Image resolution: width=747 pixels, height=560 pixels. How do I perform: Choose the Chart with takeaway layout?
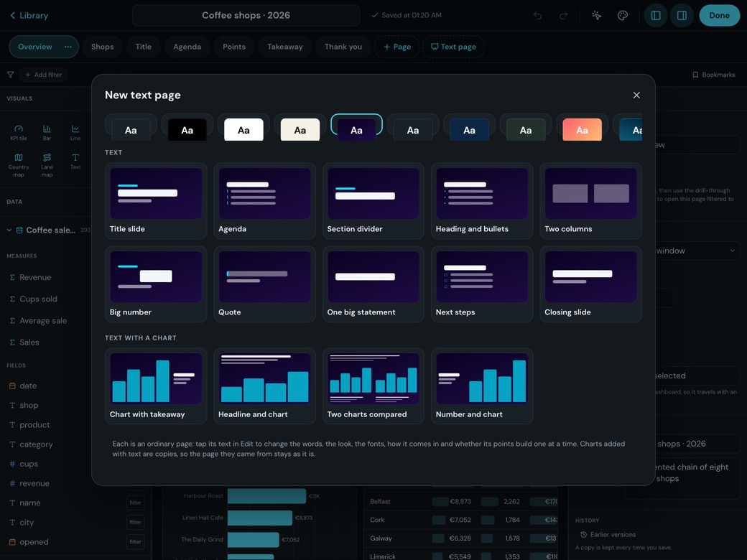[x=156, y=386]
